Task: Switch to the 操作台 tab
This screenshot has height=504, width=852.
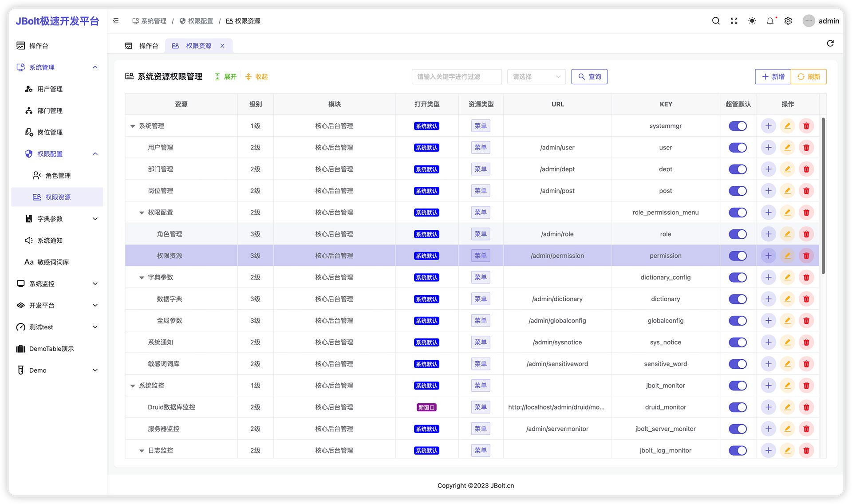Action: (142, 46)
